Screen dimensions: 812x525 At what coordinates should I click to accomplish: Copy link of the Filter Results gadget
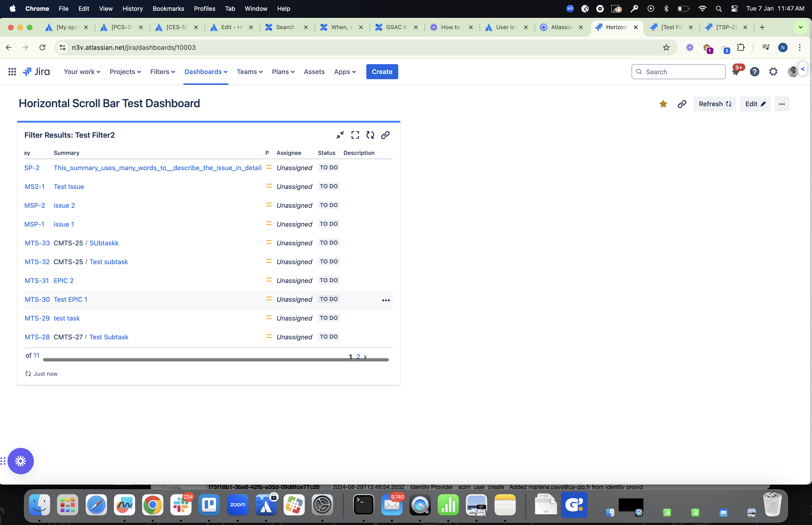pyautogui.click(x=385, y=135)
